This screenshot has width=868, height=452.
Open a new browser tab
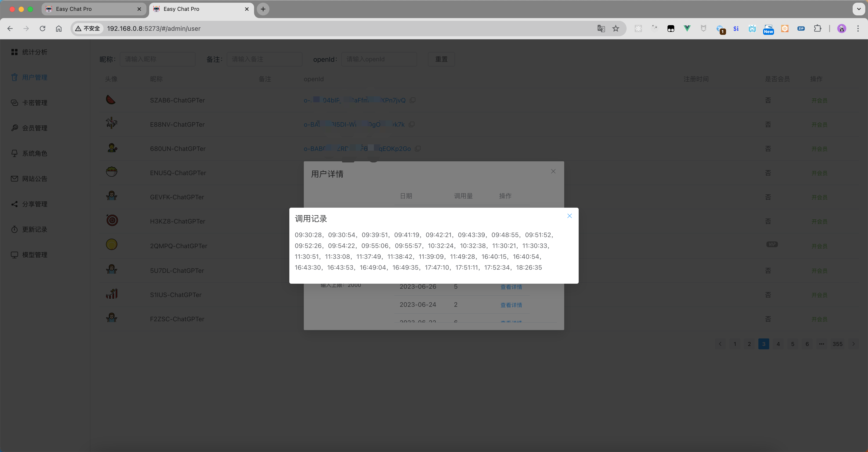263,9
